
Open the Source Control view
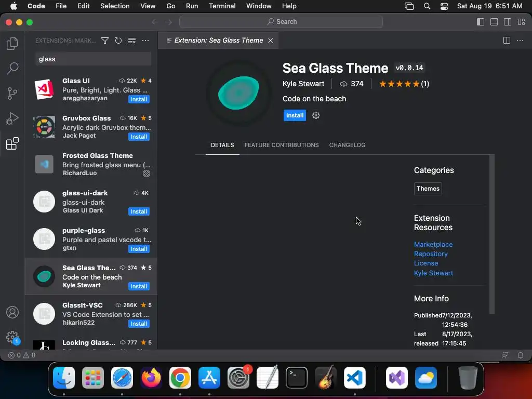point(12,94)
